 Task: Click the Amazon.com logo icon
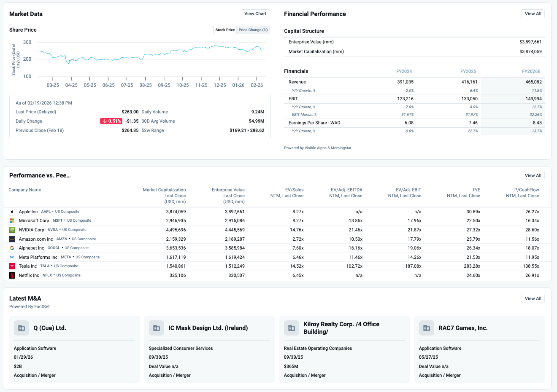point(12,239)
